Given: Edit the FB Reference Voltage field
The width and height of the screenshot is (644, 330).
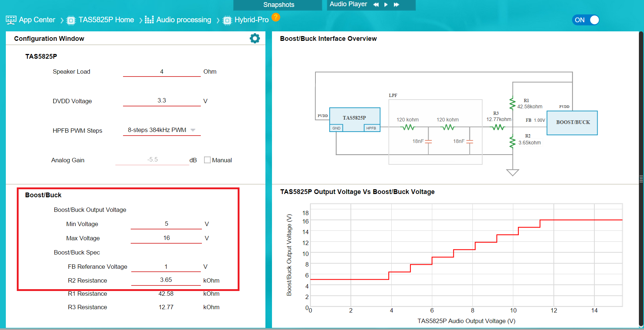Looking at the screenshot, I should coord(166,267).
